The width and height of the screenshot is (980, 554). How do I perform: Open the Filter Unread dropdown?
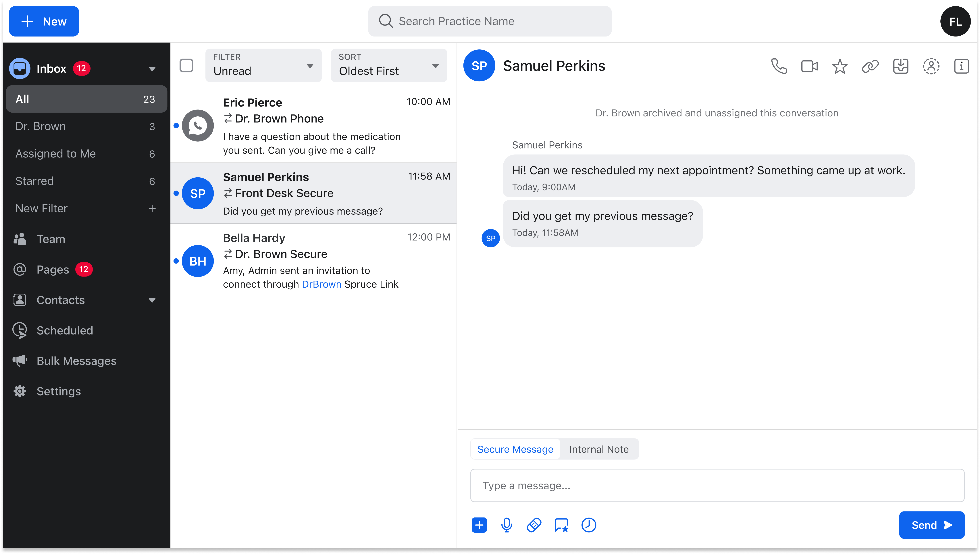pos(263,65)
